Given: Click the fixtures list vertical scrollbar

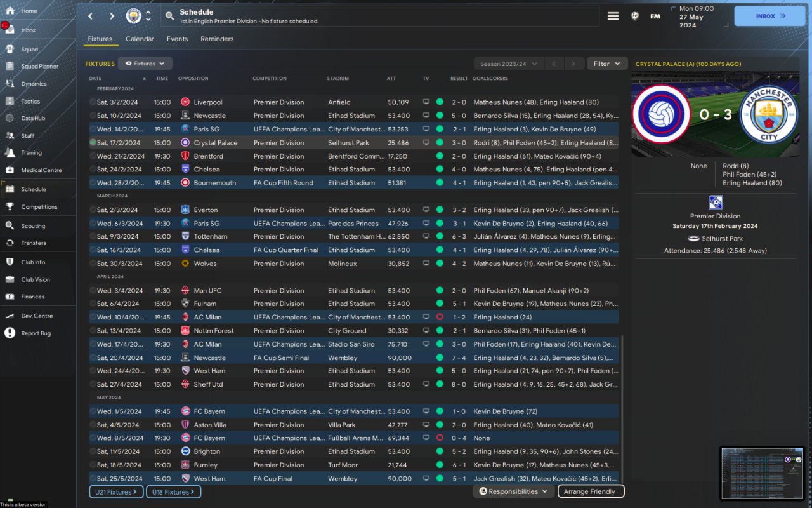Looking at the screenshot, I should pyautogui.click(x=622, y=410).
